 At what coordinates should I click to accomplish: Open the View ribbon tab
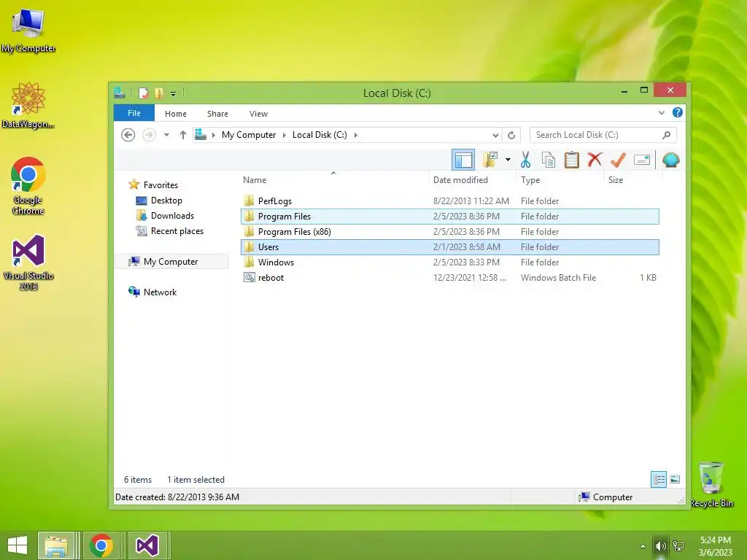click(258, 114)
